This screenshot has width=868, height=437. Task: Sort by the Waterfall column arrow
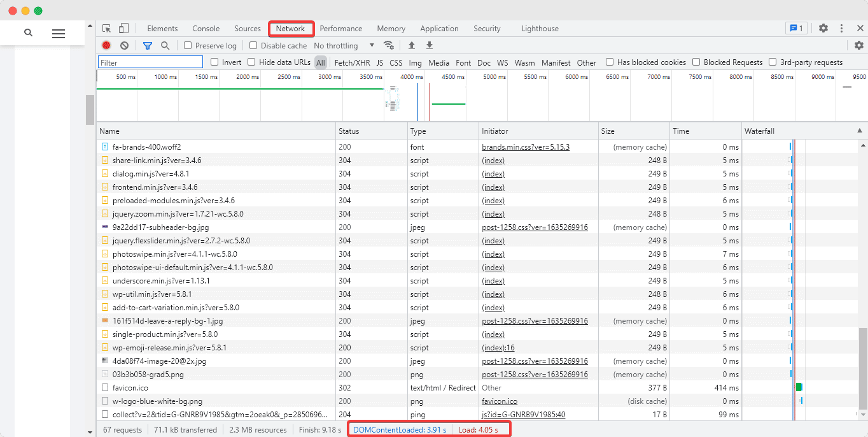click(860, 131)
